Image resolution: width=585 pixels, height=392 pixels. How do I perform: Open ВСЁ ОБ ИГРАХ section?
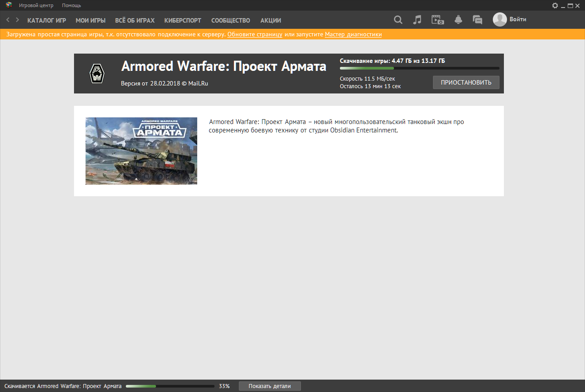[135, 20]
